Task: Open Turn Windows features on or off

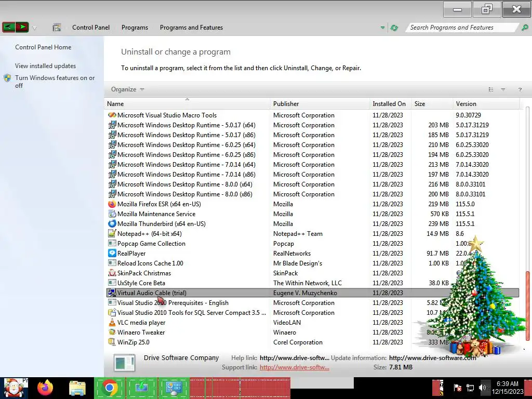Action: pyautogui.click(x=55, y=82)
